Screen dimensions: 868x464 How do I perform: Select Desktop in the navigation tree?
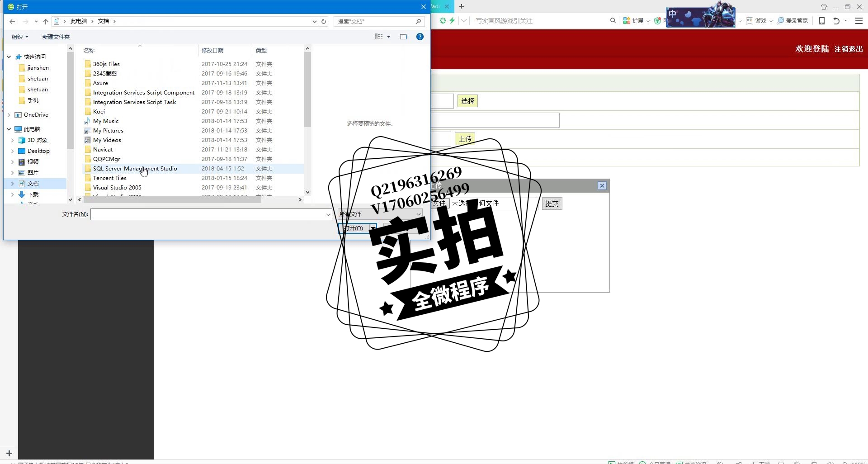click(38, 151)
